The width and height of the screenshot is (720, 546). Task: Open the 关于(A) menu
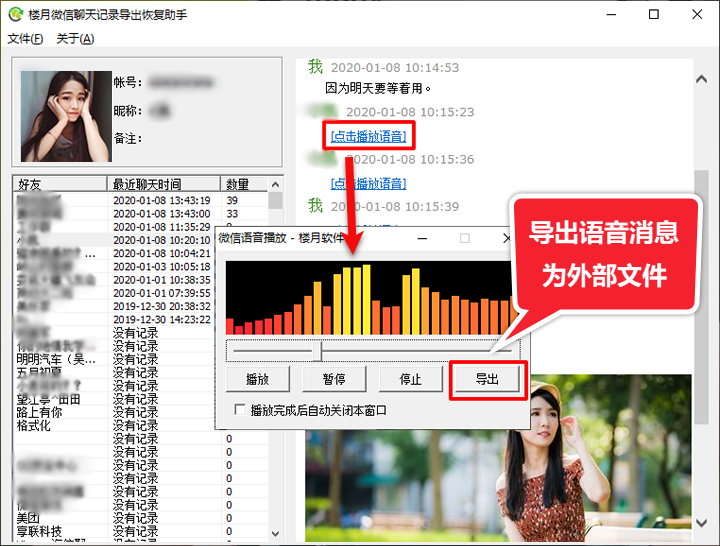point(75,39)
